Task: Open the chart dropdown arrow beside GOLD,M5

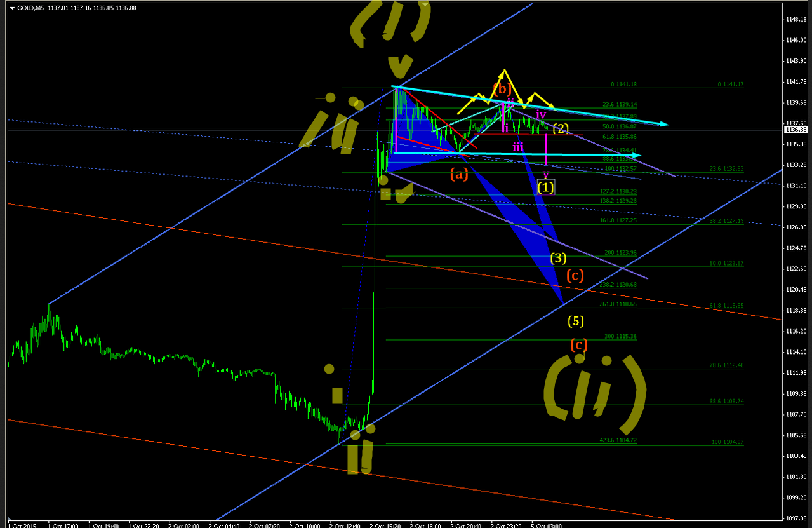Action: click(13, 8)
